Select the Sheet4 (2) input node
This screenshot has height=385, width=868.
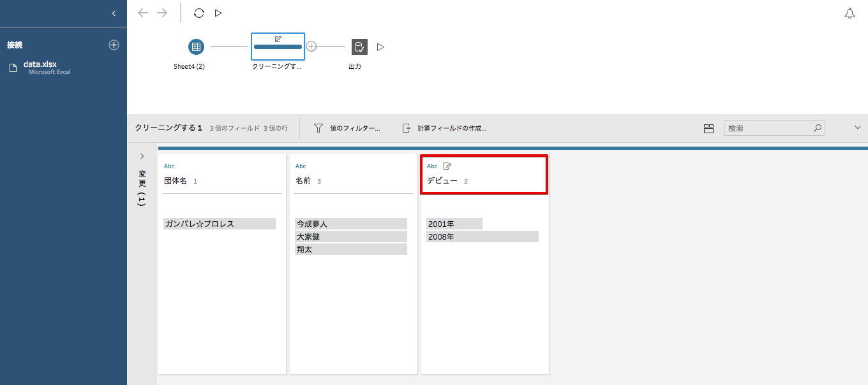tap(196, 46)
